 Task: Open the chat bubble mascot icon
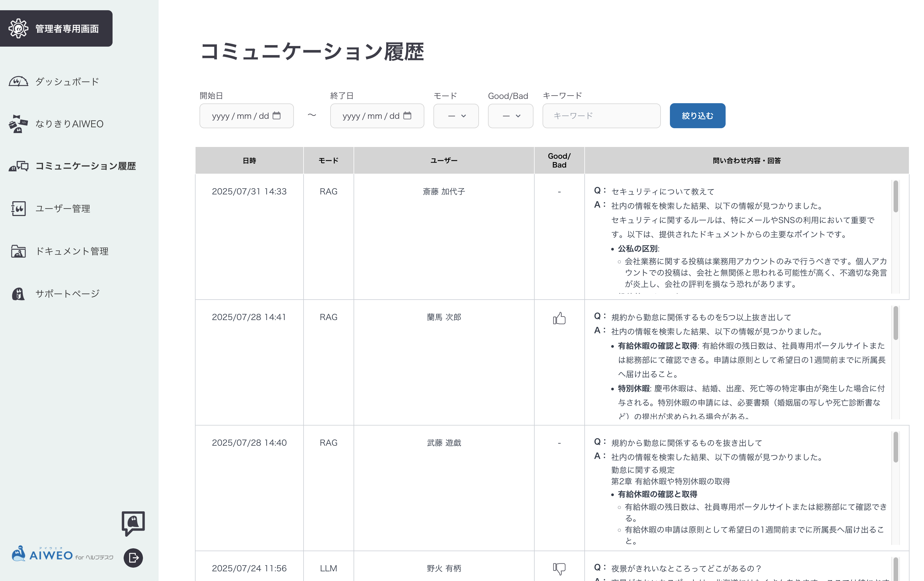133,523
